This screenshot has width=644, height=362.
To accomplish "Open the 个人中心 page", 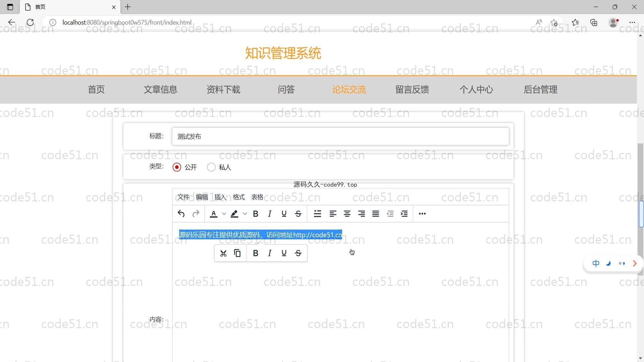I will tap(476, 89).
